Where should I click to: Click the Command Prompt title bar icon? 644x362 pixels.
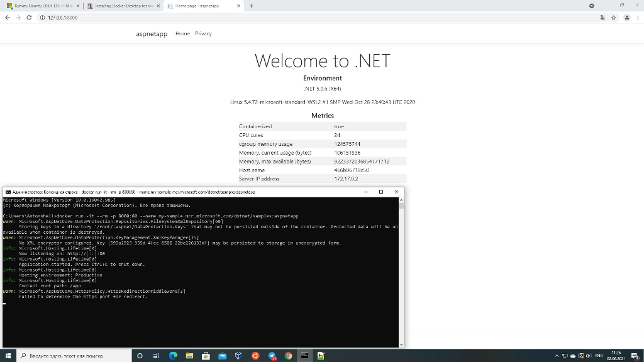(x=8, y=192)
